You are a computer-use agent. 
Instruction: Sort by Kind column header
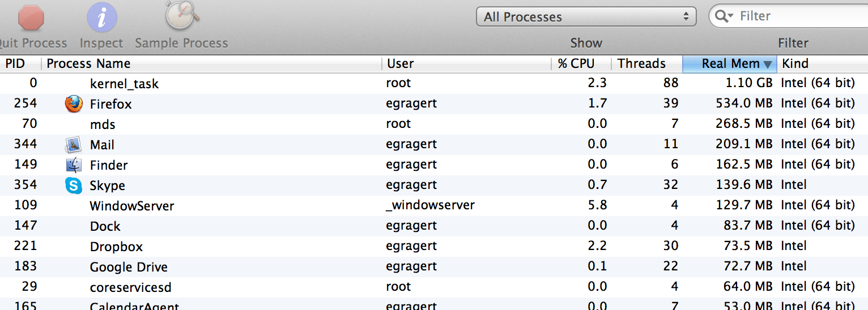pyautogui.click(x=822, y=63)
